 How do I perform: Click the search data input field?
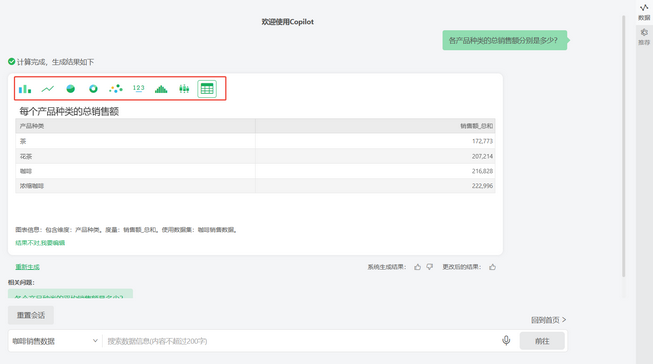301,341
